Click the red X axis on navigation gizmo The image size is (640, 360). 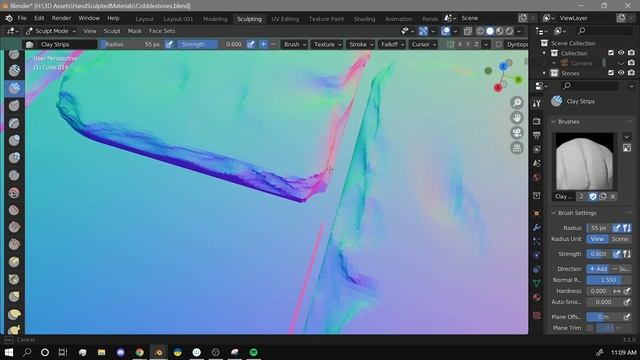click(498, 88)
